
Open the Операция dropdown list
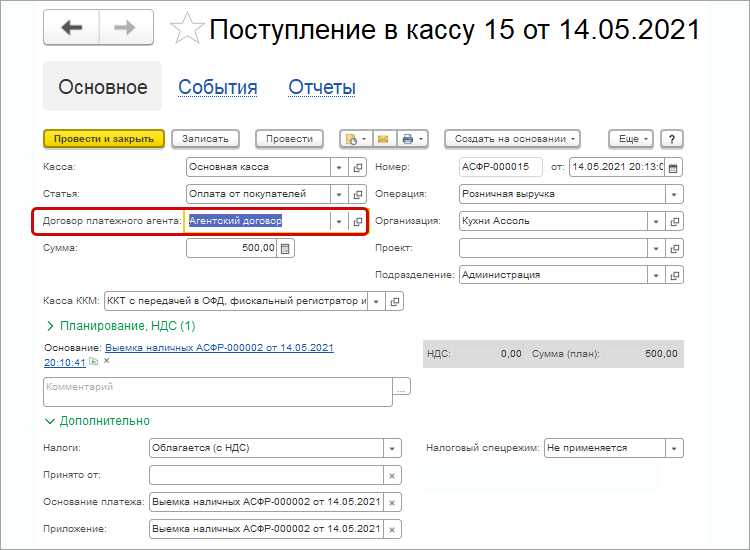coord(674,194)
